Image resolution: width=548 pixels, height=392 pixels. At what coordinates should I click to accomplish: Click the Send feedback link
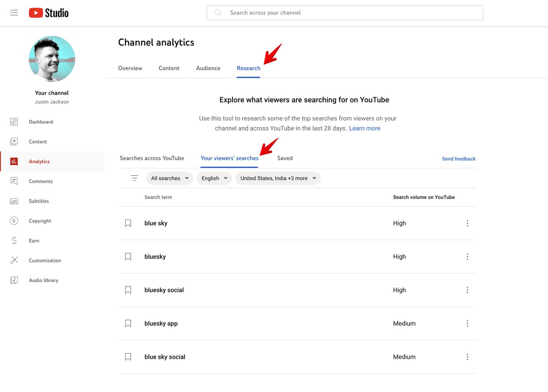click(458, 159)
